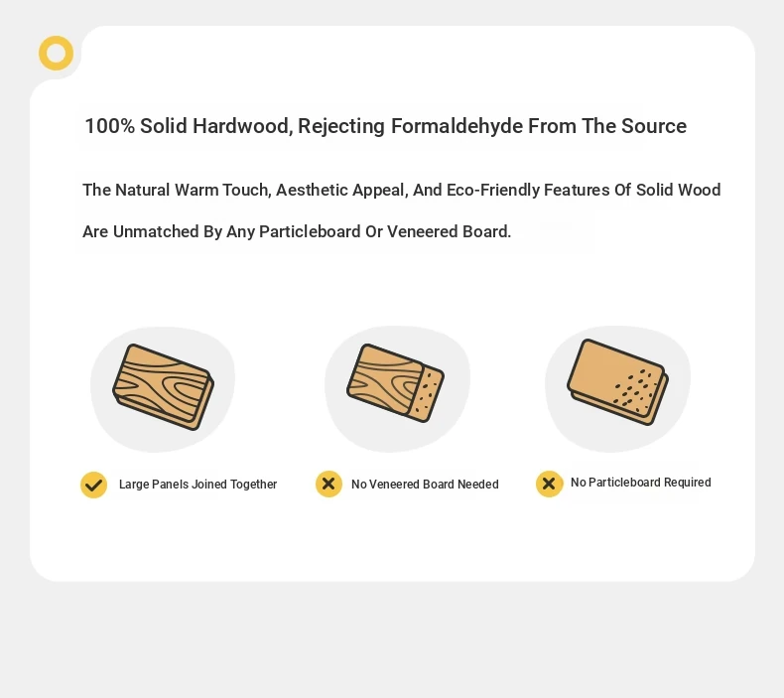Image resolution: width=784 pixels, height=698 pixels.
Task: Select the Natural Warm Touch paragraph line
Action: (x=402, y=190)
